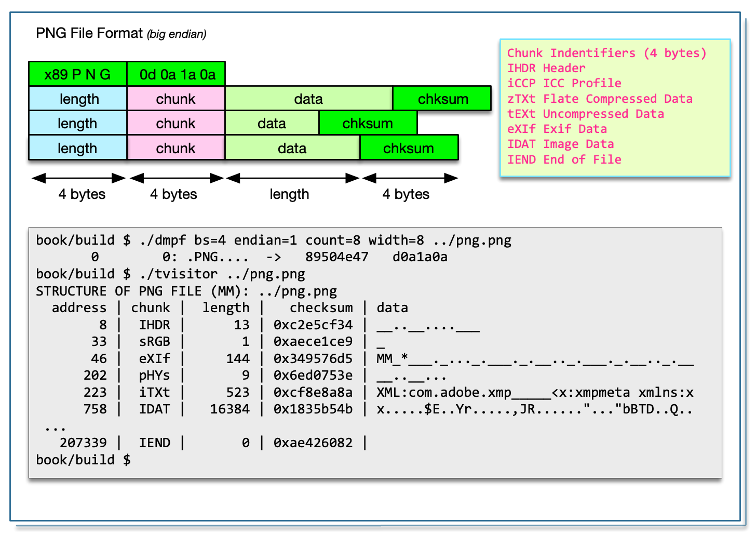Viewport: 756px width, 548px height.
Task: Click the "checksum" column header in the terminal table
Action: (321, 308)
